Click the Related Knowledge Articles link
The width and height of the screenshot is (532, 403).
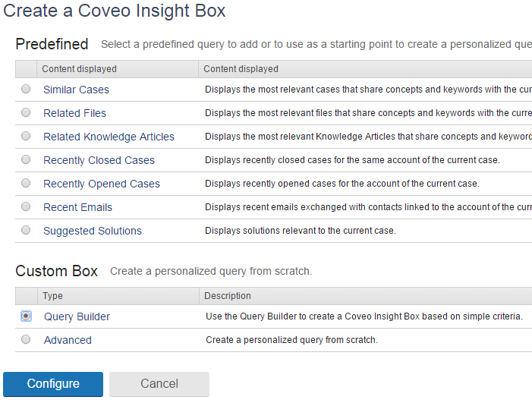click(x=109, y=137)
